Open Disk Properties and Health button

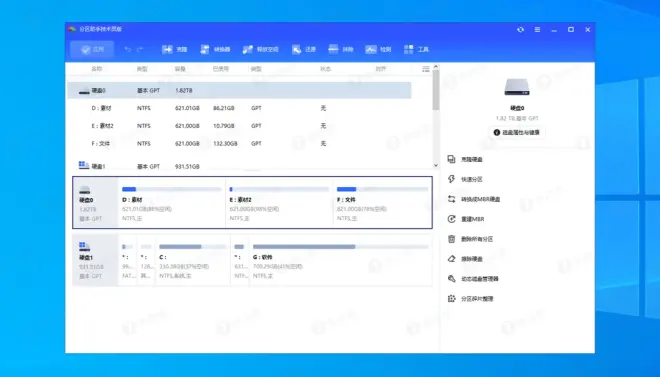517,133
